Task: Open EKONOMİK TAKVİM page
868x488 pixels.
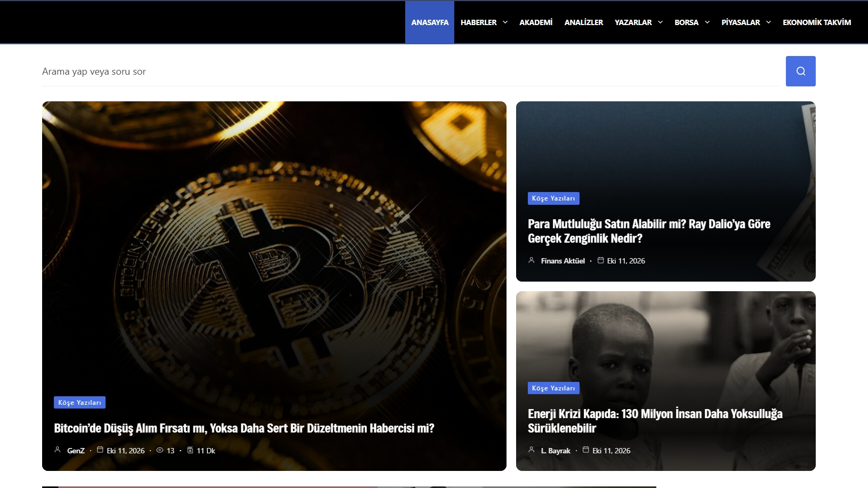Action: (817, 22)
